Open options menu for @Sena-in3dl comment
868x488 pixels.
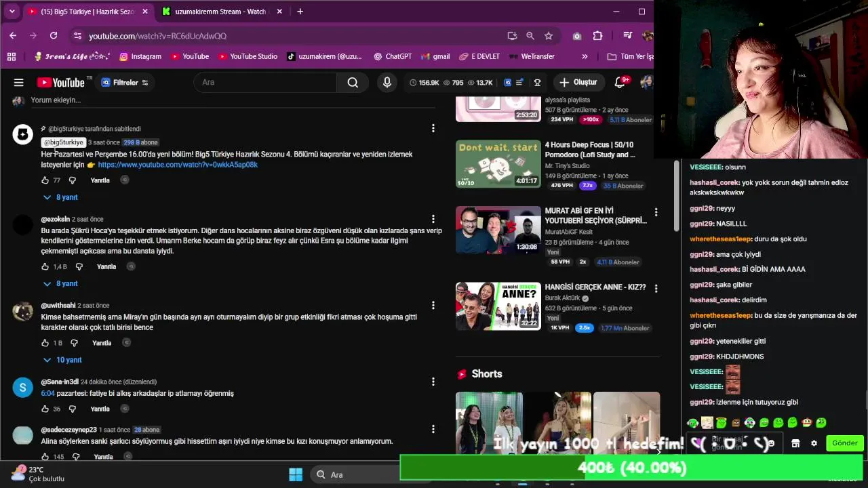(433, 382)
